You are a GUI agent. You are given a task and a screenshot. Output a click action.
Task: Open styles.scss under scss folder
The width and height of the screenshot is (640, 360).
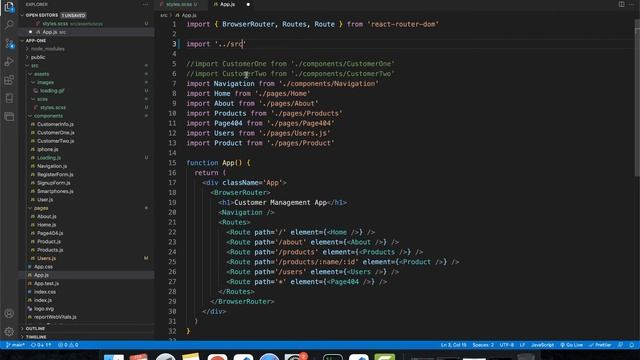pos(53,108)
